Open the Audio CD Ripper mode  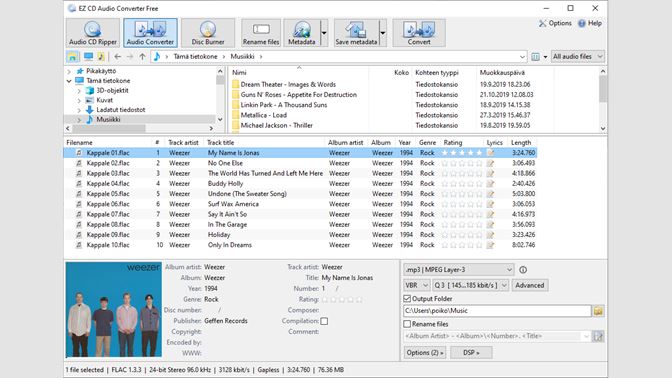pyautogui.click(x=93, y=33)
